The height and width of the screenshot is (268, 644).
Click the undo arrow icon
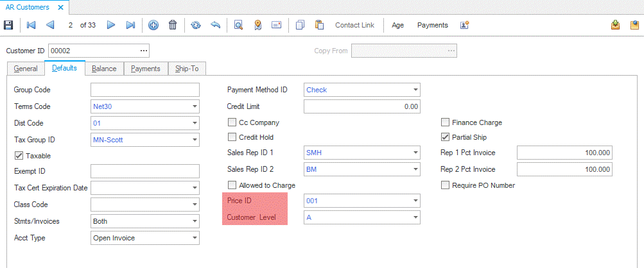click(x=215, y=25)
